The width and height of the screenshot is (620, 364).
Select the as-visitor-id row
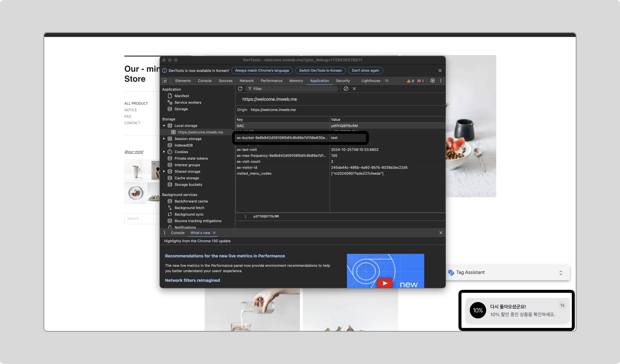coord(340,168)
